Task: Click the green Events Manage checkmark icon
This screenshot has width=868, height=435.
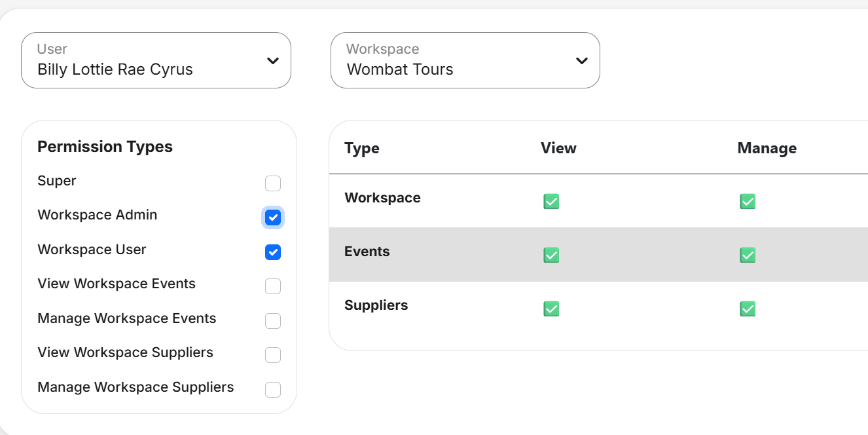Action: [748, 255]
